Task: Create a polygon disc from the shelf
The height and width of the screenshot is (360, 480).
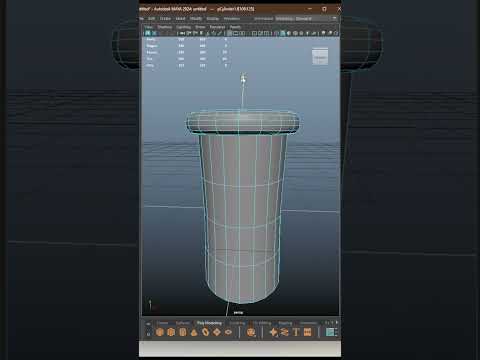Action: [228, 332]
